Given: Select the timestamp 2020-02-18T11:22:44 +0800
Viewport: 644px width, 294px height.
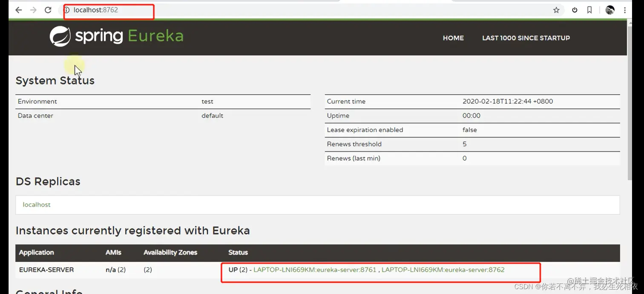Looking at the screenshot, I should pos(508,101).
